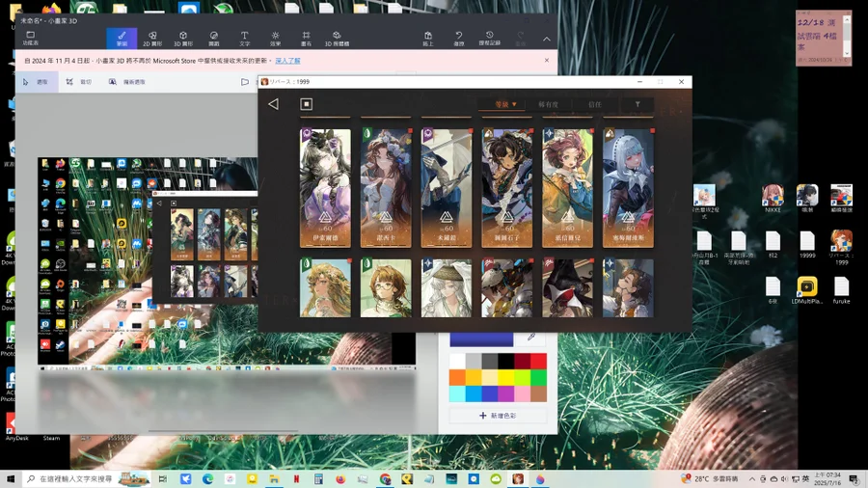Open the 2D shapes tool in Paint 3D

click(x=152, y=39)
